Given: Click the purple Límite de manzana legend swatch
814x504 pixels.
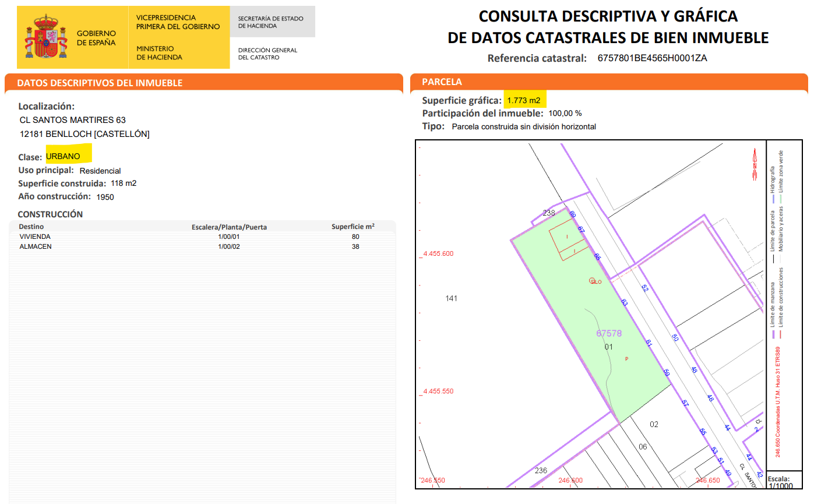Looking at the screenshot, I should coord(773,335).
